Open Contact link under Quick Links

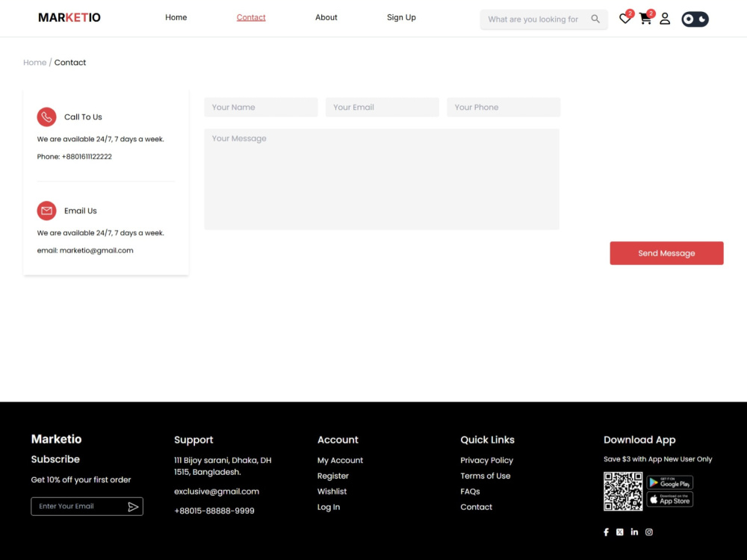click(x=476, y=507)
